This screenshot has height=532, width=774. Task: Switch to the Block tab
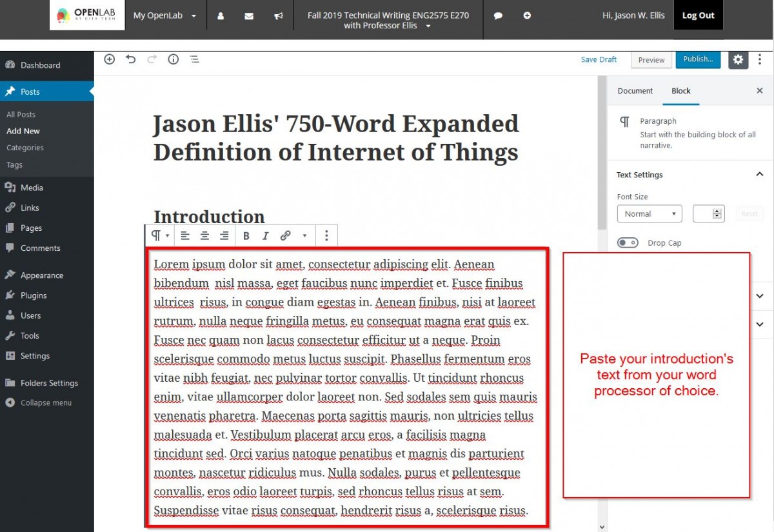click(681, 91)
